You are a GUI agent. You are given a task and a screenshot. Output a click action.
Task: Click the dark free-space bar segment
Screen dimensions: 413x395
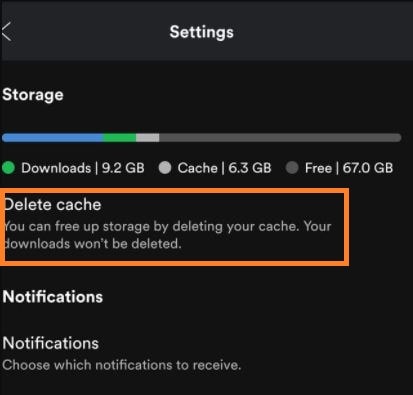click(280, 137)
